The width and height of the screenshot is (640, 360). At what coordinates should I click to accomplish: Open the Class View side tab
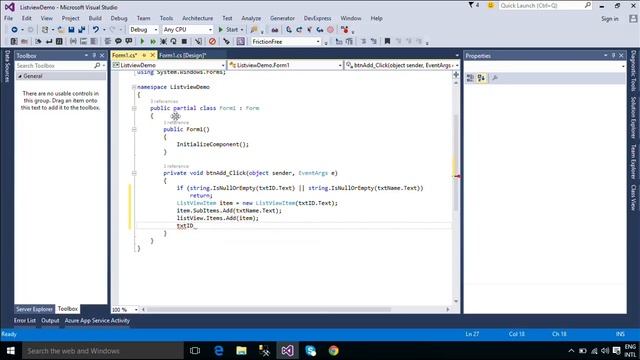click(x=633, y=198)
